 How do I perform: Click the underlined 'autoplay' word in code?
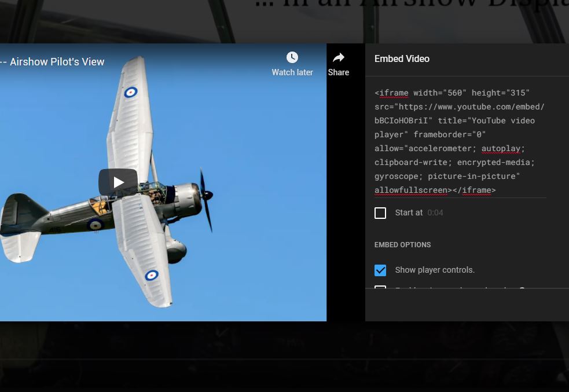pos(501,149)
